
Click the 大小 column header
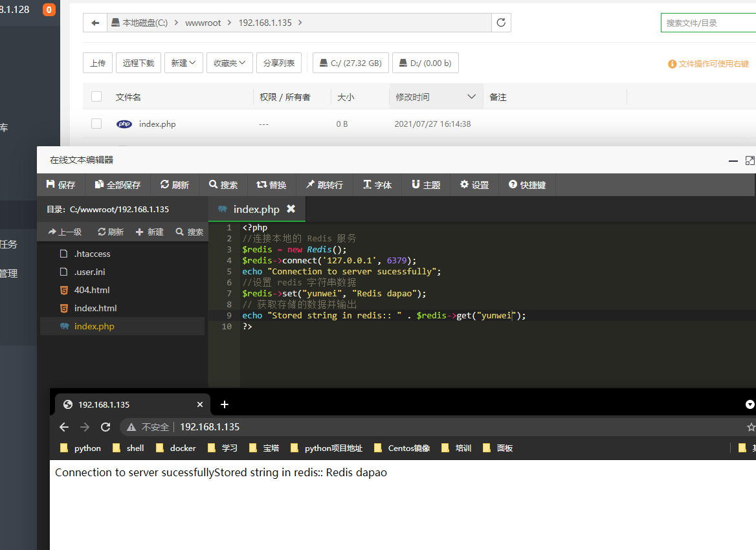(x=346, y=97)
